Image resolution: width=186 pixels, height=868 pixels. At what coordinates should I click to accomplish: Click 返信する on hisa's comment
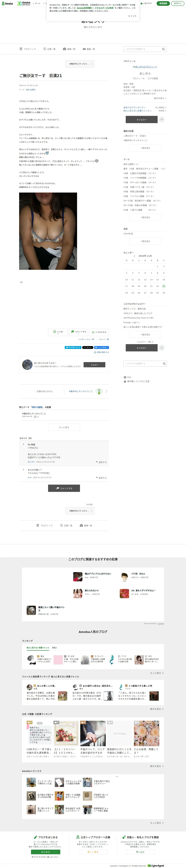[101, 478]
